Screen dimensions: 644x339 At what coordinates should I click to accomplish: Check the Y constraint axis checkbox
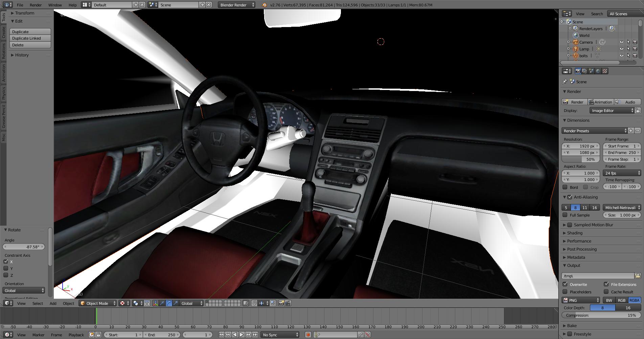point(6,268)
